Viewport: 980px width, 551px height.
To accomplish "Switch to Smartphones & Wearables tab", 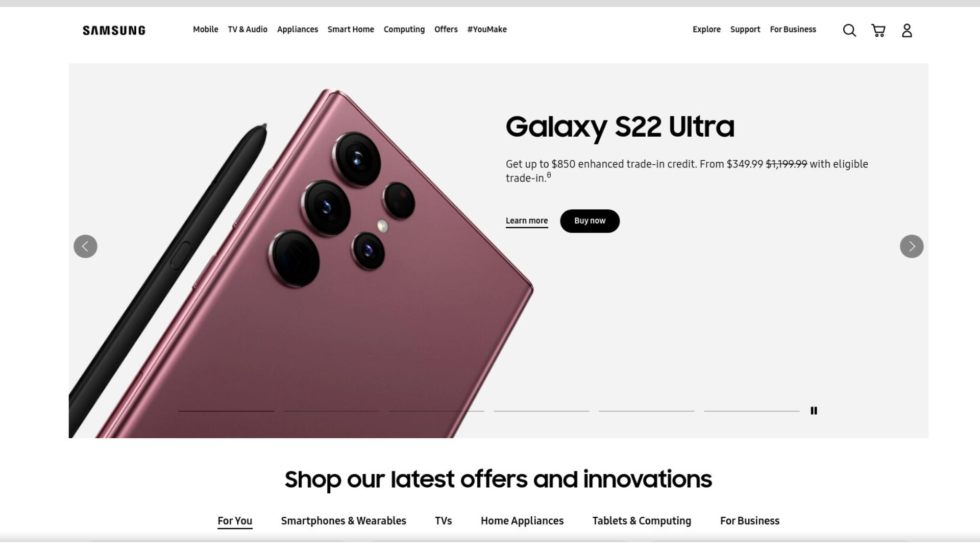I will click(344, 521).
